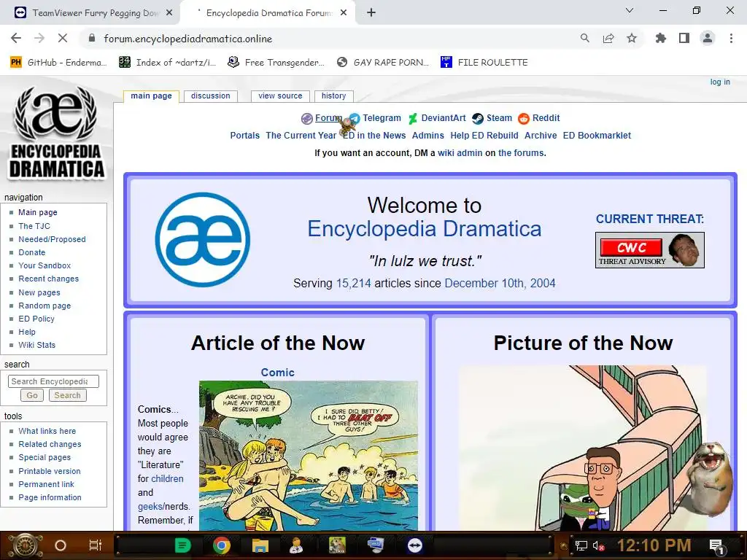Open The Current Year link

pyautogui.click(x=301, y=136)
